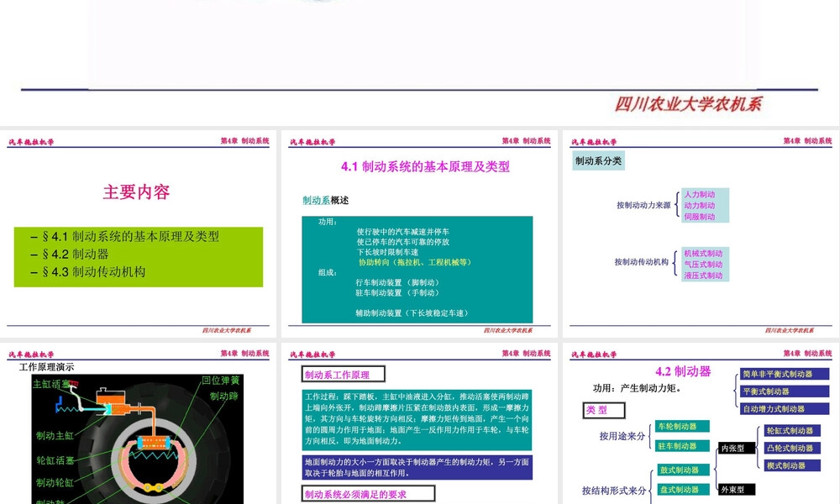Click the 鼓式制动器 box

pos(684,470)
